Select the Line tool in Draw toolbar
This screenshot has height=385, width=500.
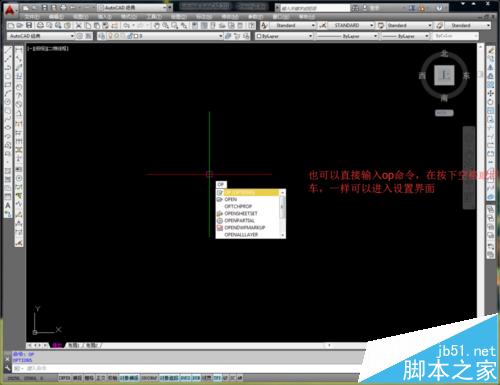coord(8,50)
